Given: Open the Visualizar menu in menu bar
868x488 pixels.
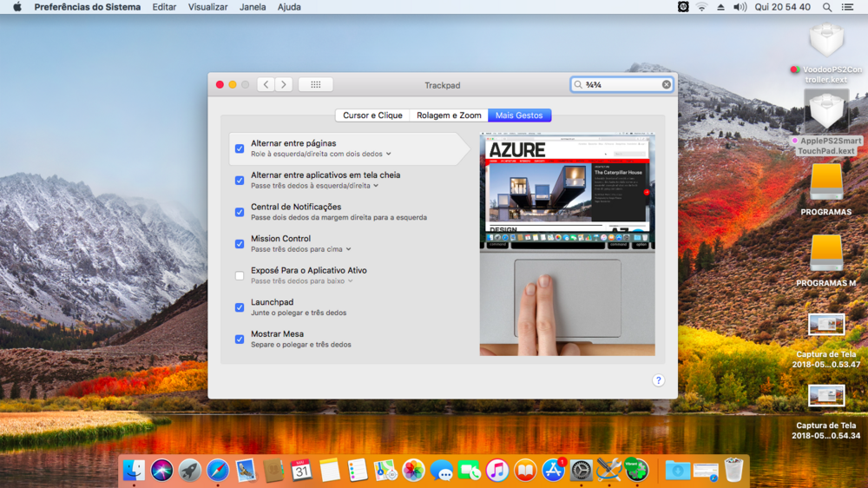Looking at the screenshot, I should (207, 7).
